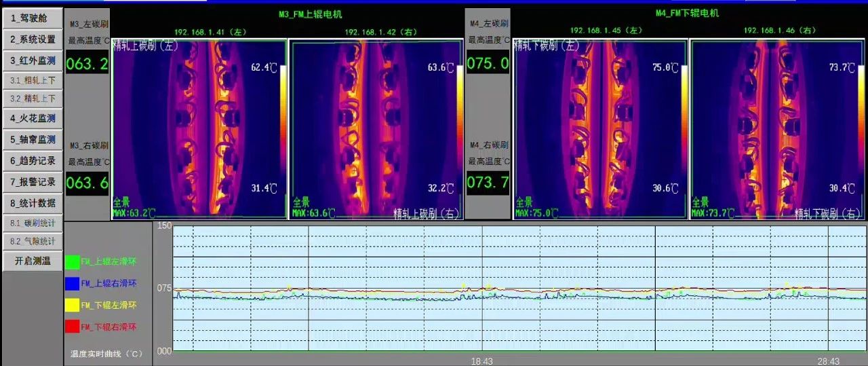Open 2_系统设置 system settings

pos(32,39)
